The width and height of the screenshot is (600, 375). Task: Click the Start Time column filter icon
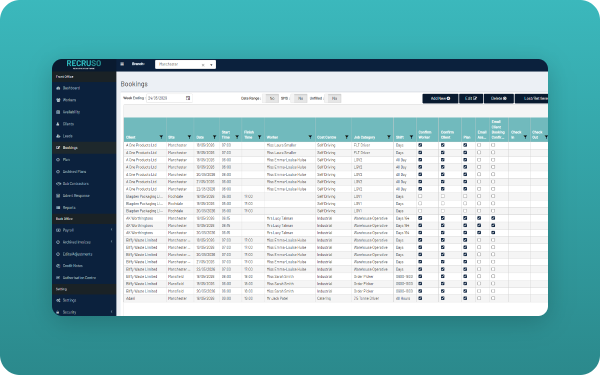pyautogui.click(x=237, y=137)
